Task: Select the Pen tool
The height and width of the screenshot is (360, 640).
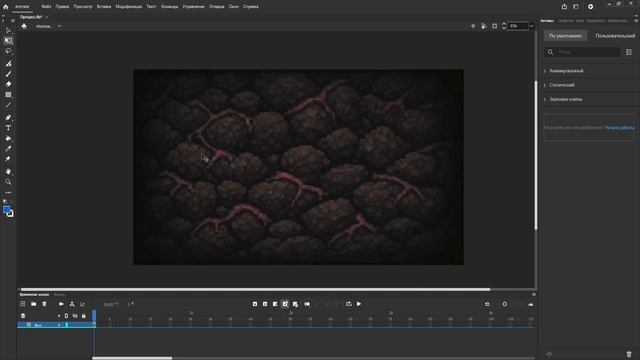Action: coord(8,118)
